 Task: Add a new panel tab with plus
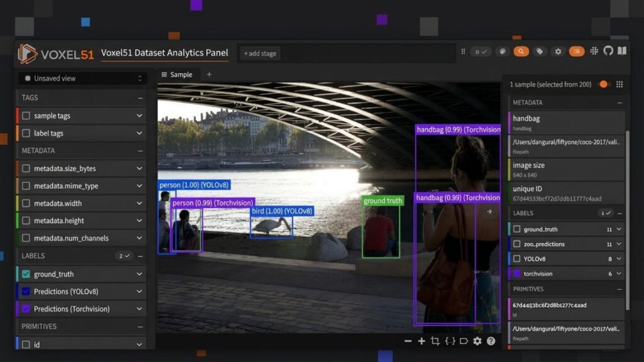[x=209, y=74]
